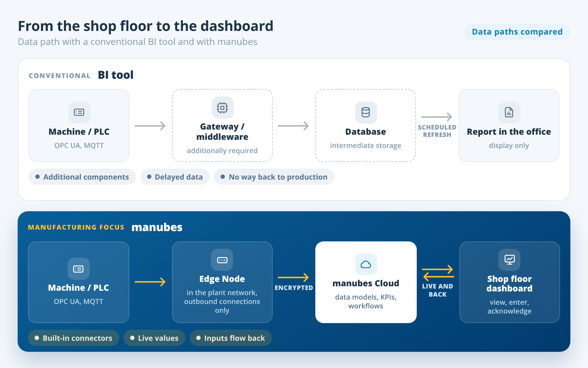Click 'Shop floor dashboard' card title
Screen dimensions: 588x368
(509, 284)
